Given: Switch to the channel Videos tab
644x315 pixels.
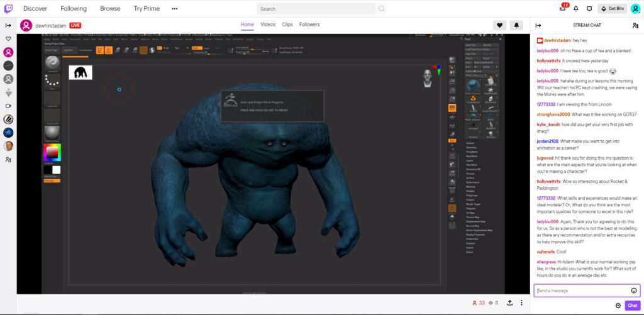Looking at the screenshot, I should [x=268, y=25].
